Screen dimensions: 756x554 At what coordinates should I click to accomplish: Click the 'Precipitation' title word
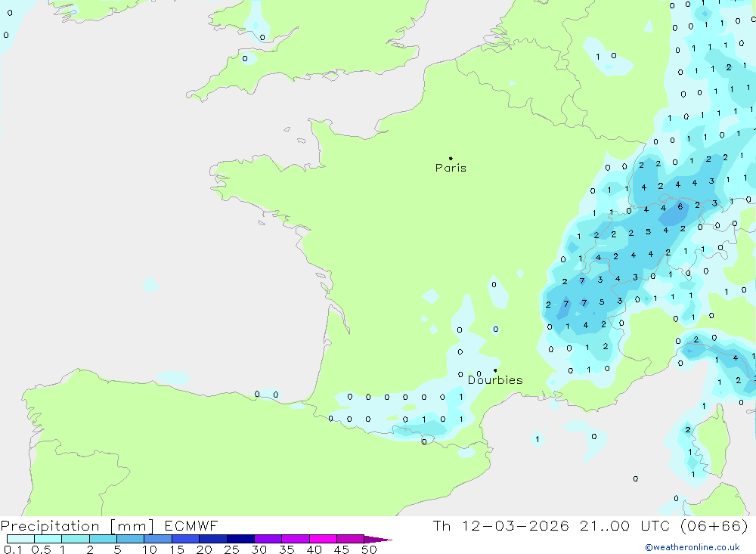(x=50, y=526)
